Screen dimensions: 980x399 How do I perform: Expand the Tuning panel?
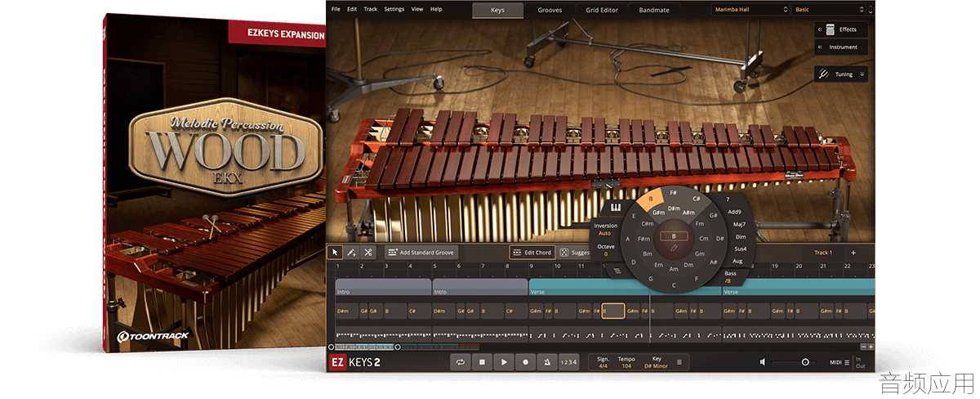click(840, 74)
